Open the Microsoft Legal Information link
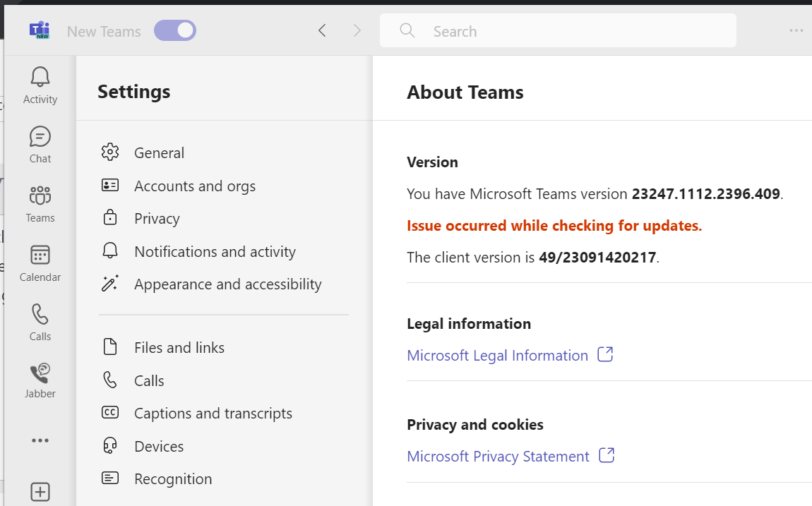This screenshot has height=506, width=812. (498, 356)
